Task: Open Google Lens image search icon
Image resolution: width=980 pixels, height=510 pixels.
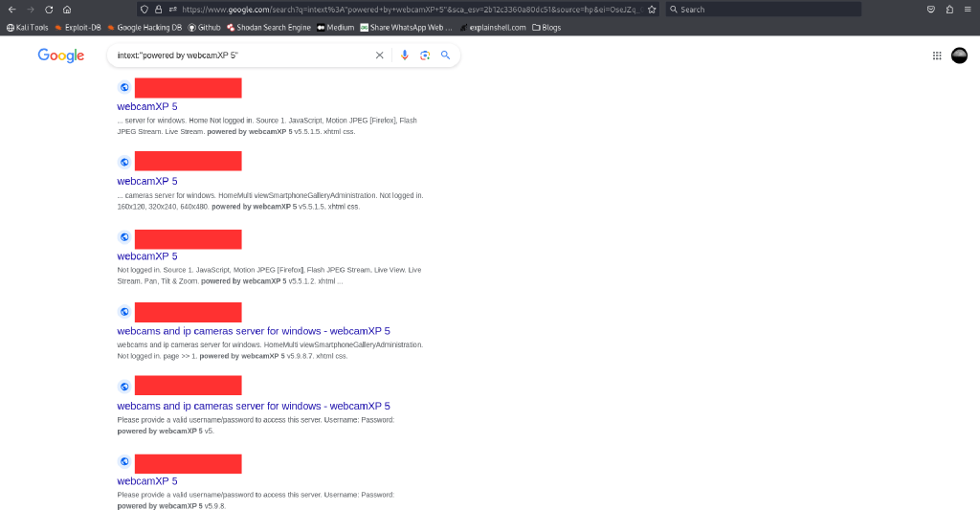Action: coord(425,55)
